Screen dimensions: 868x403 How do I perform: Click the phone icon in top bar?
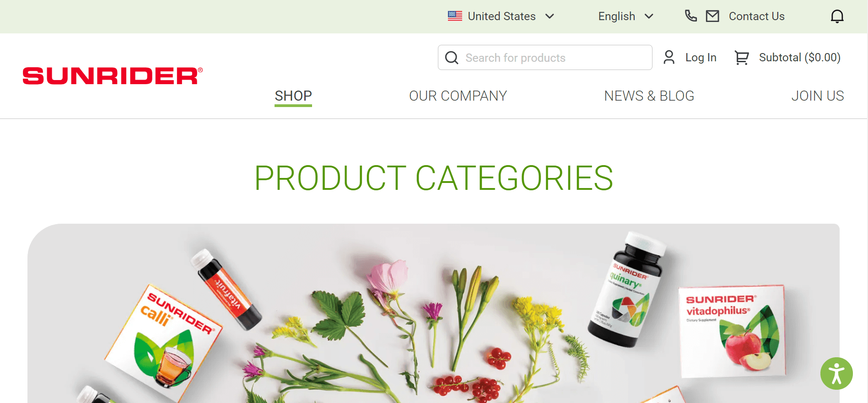[690, 16]
